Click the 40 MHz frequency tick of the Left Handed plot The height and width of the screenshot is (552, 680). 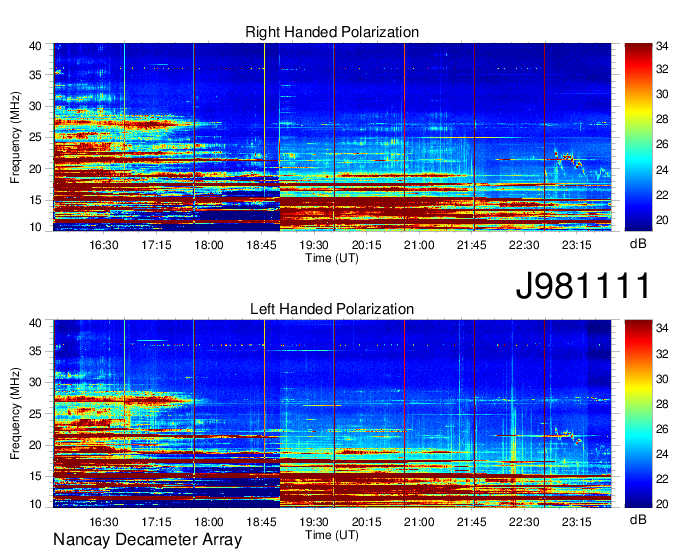coord(35,323)
